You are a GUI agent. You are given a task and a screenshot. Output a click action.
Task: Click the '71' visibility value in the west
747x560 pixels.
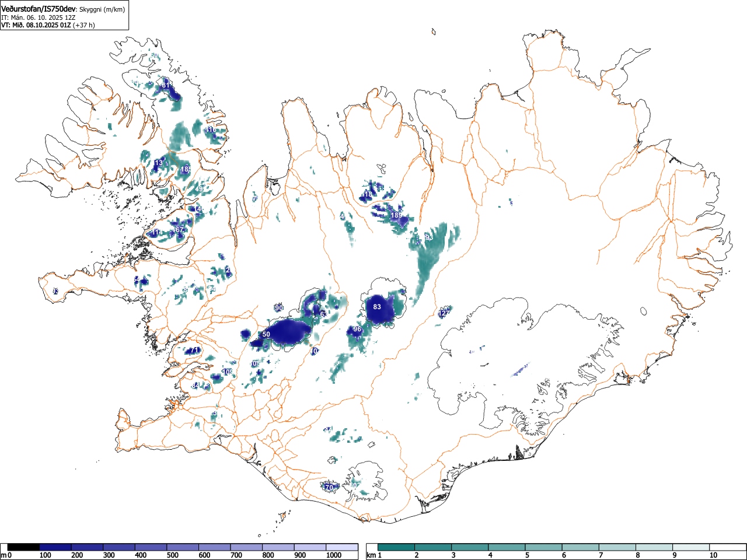[x=195, y=351]
